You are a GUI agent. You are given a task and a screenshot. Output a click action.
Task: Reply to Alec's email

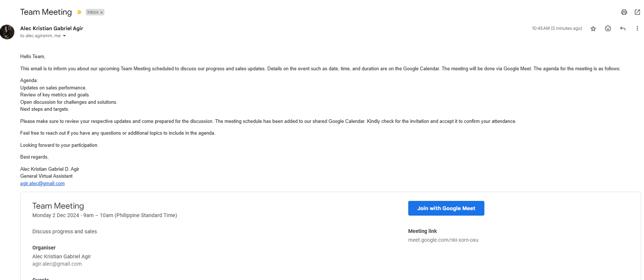coord(623,28)
